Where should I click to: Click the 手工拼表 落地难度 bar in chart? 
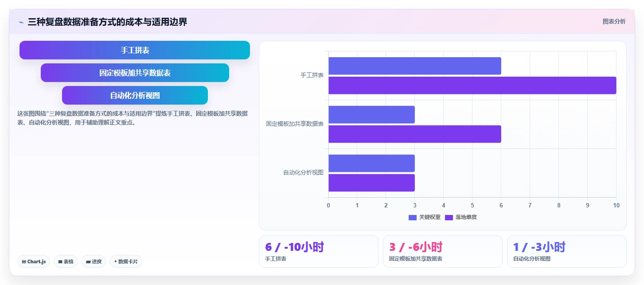[472, 85]
